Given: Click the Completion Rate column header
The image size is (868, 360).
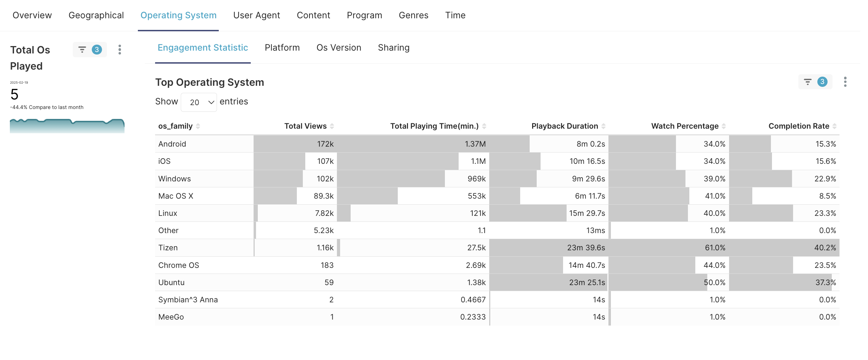Looking at the screenshot, I should 799,126.
